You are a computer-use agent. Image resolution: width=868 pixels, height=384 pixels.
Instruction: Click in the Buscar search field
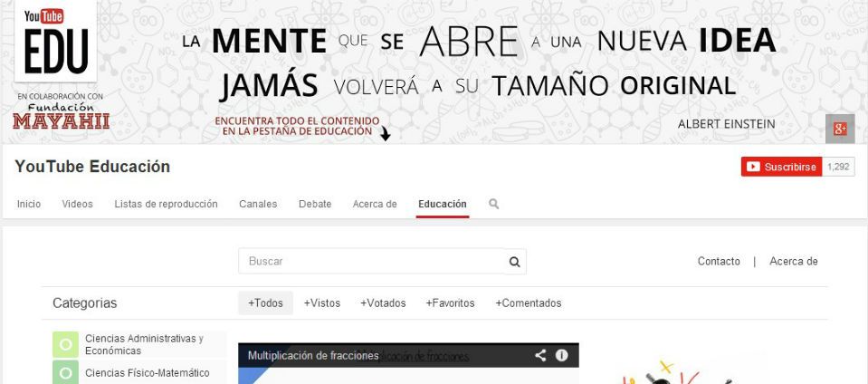click(x=371, y=262)
